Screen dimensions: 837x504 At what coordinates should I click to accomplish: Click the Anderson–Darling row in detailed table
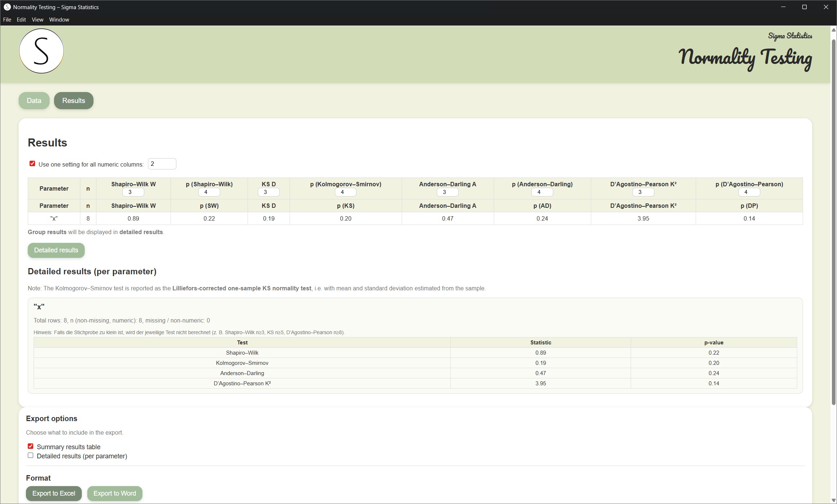pyautogui.click(x=415, y=373)
